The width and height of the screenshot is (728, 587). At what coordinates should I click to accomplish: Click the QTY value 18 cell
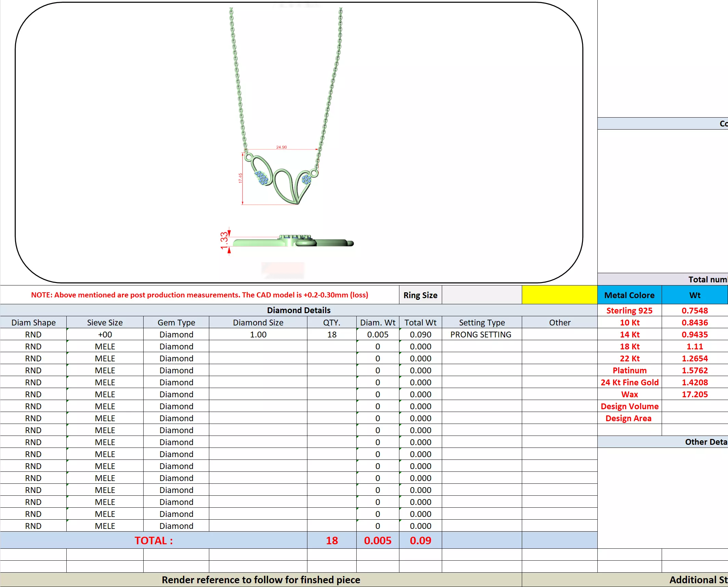tap(332, 334)
